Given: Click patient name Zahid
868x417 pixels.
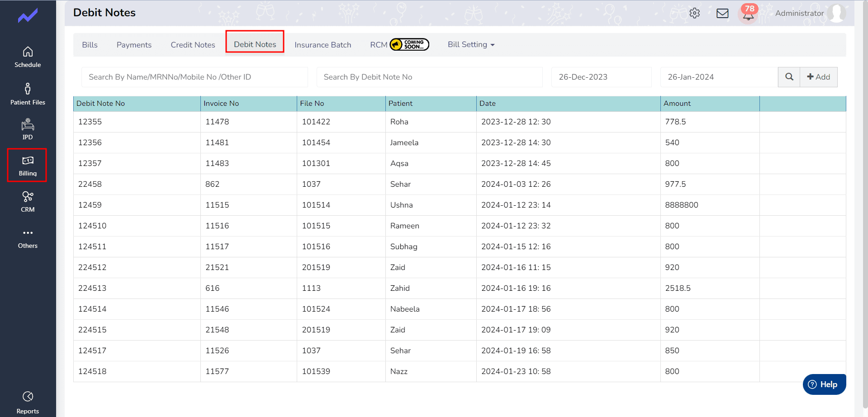Looking at the screenshot, I should pyautogui.click(x=400, y=288).
